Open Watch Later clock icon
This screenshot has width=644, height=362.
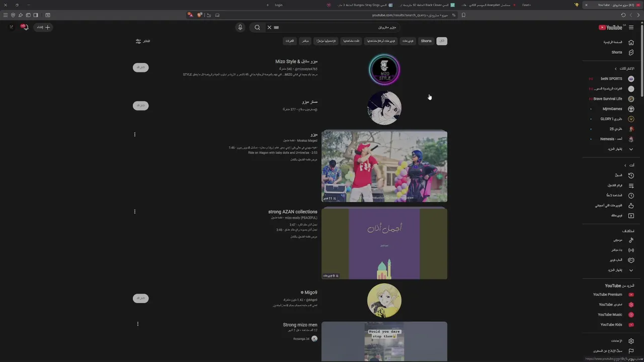(631, 195)
